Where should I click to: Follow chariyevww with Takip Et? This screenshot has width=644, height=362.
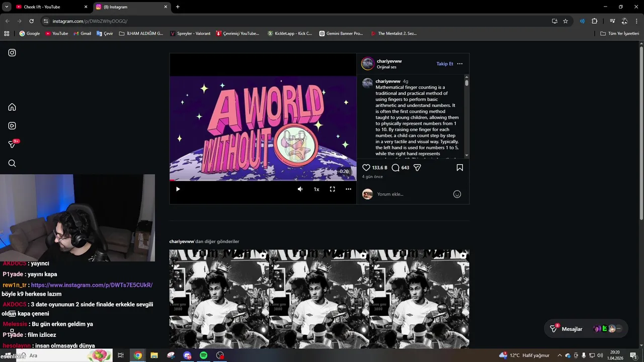[445, 64]
